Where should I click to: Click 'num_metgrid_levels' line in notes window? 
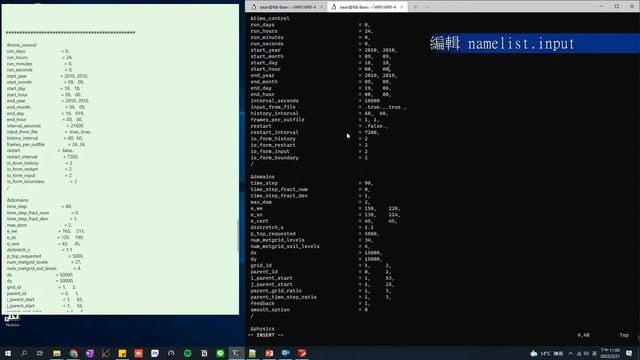coord(44,262)
